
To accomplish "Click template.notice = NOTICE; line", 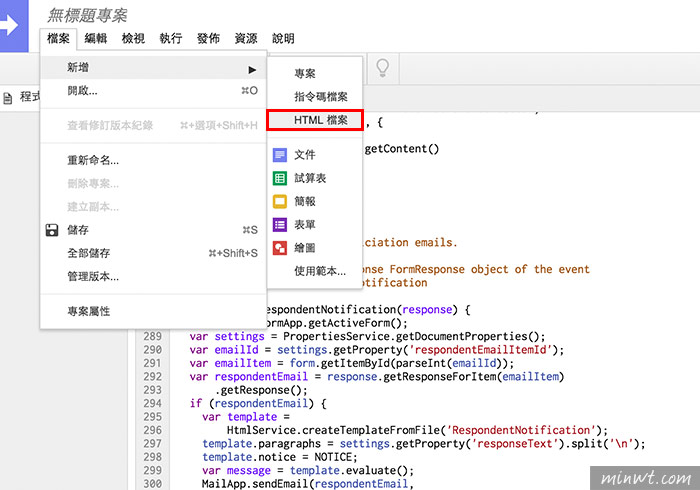I will click(x=280, y=457).
